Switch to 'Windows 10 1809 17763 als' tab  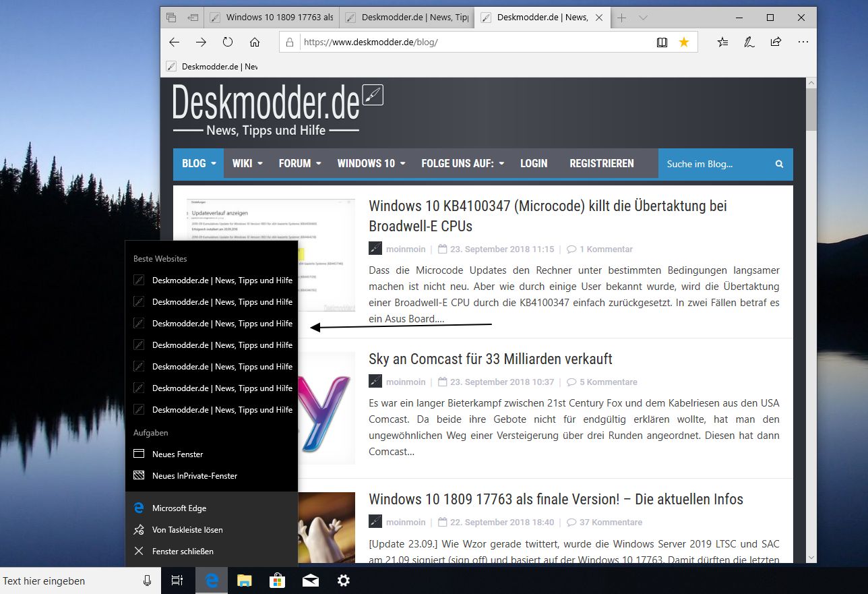click(x=271, y=18)
